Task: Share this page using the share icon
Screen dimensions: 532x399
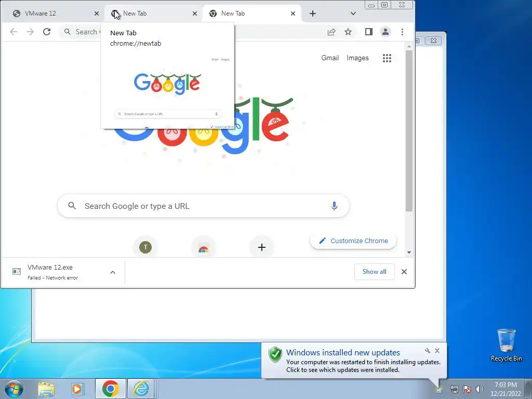Action: coord(331,32)
